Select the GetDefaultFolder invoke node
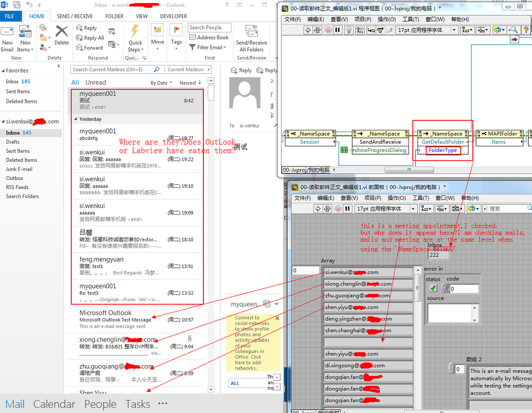The width and height of the screenshot is (532, 413). click(443, 142)
